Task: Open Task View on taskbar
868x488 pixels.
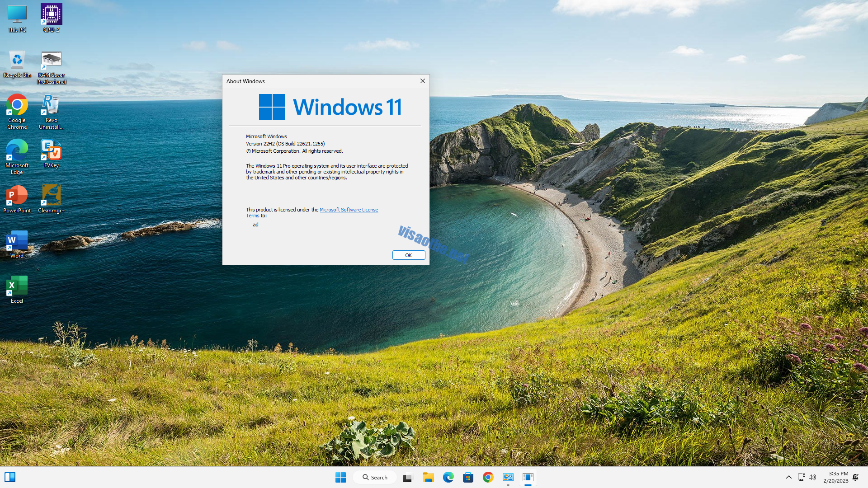Action: pyautogui.click(x=409, y=477)
